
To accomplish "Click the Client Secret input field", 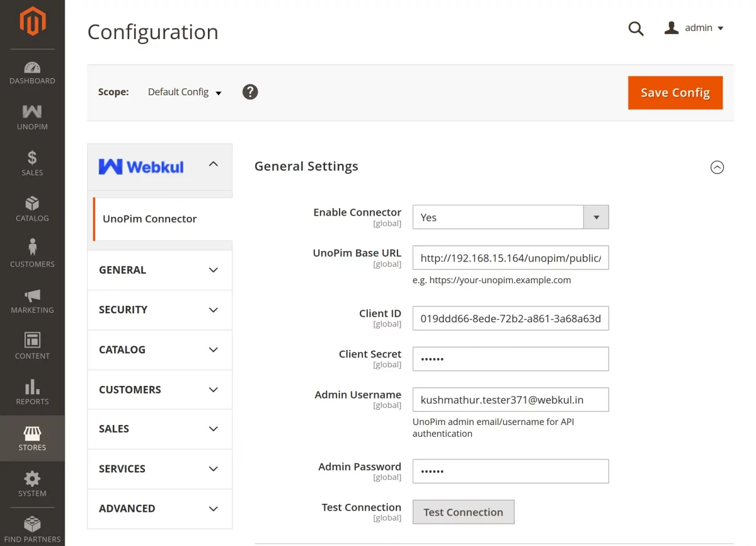I will (510, 359).
